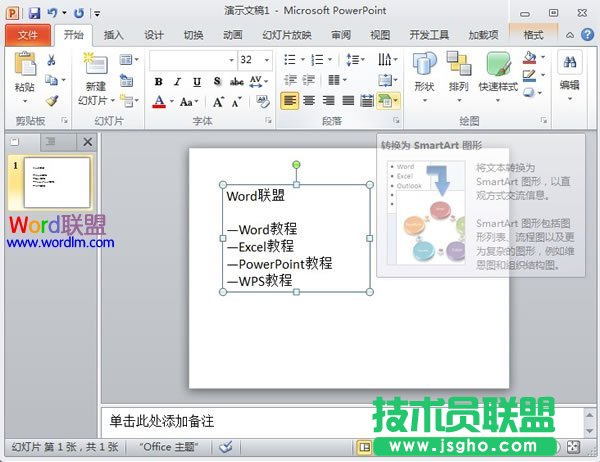Open the character spacing AV dropdown

coord(259,82)
